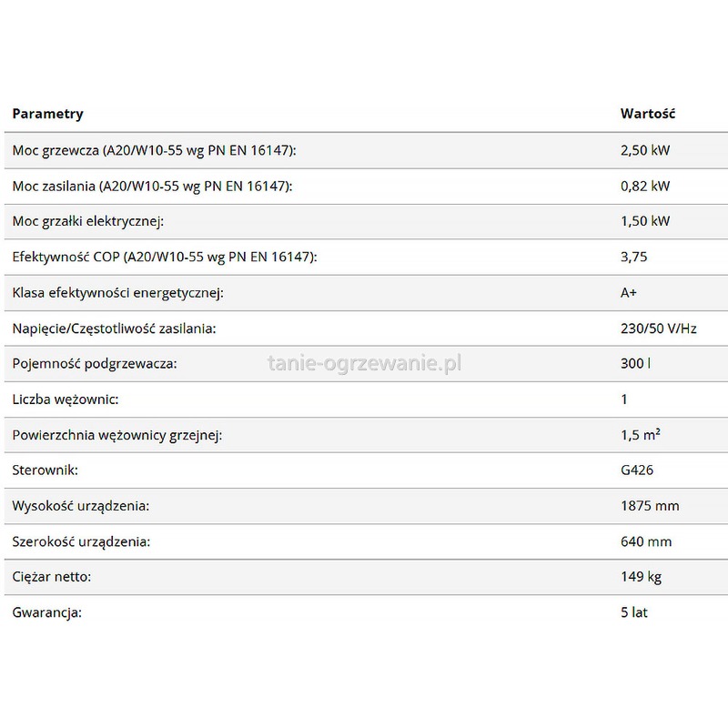Select the Moc grzewcza row label

tap(155, 150)
